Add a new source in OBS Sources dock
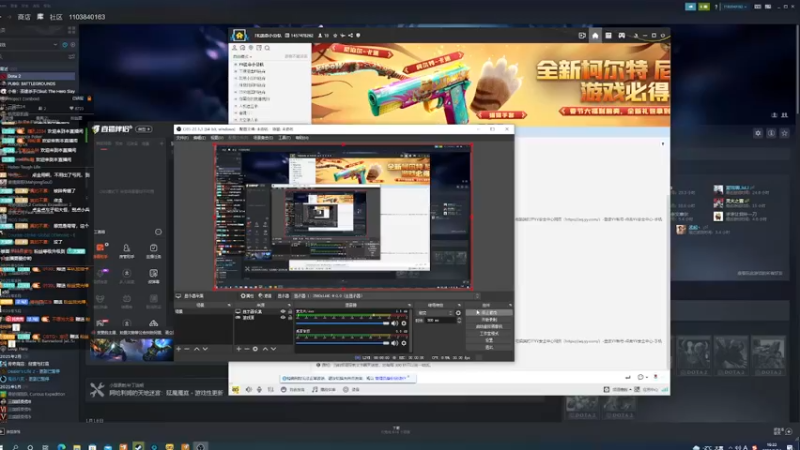The image size is (800, 450). [x=238, y=349]
